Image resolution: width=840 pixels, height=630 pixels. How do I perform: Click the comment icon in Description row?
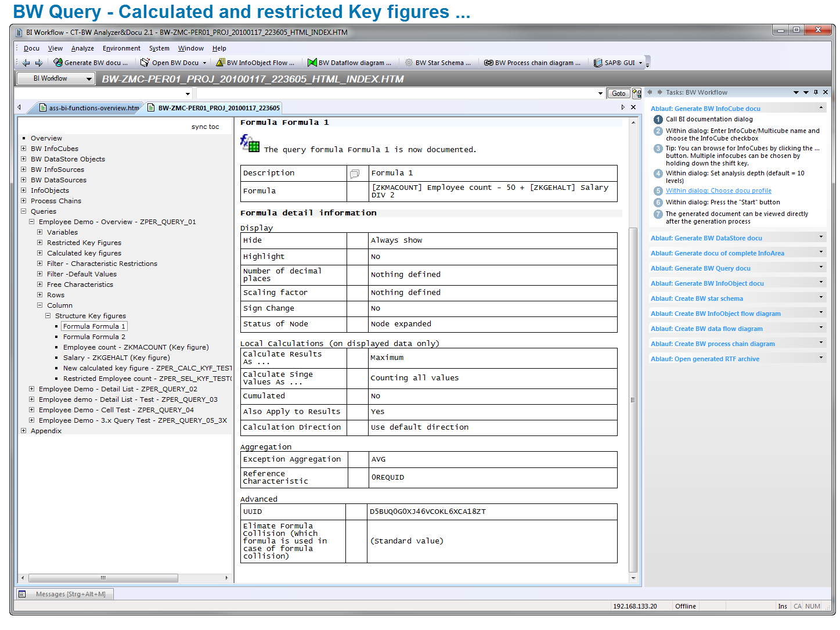tap(355, 174)
